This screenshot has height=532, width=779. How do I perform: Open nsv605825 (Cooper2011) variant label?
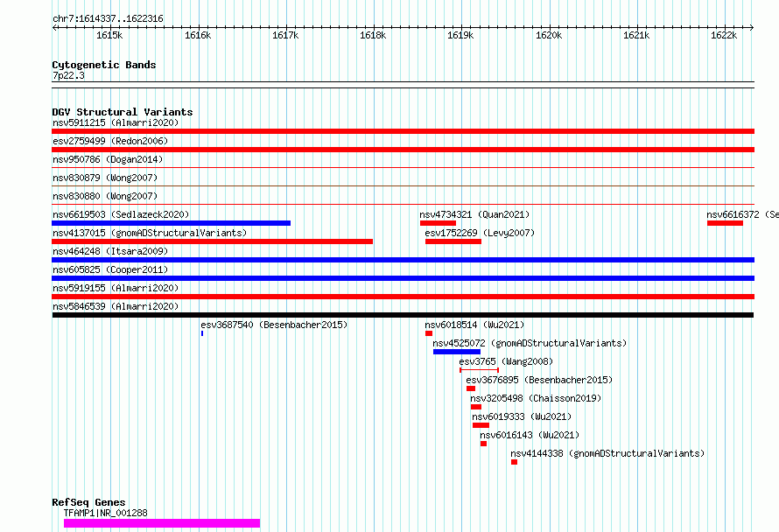pyautogui.click(x=110, y=269)
